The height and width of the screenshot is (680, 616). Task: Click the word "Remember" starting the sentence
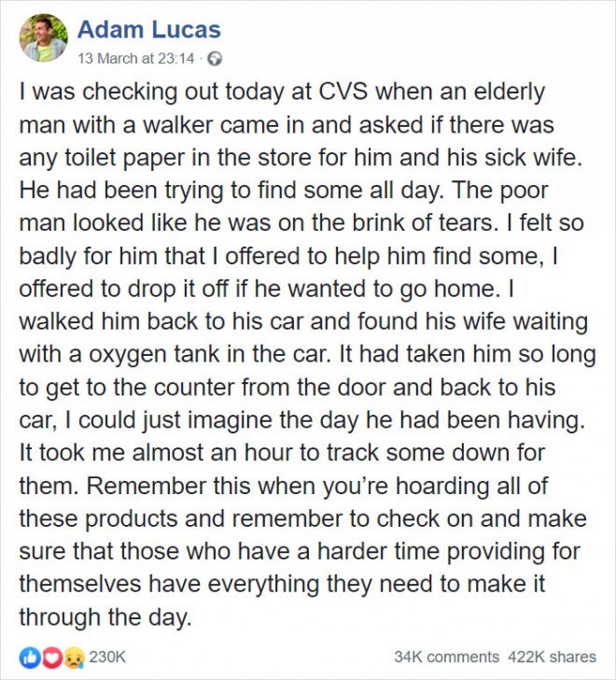pos(147,486)
